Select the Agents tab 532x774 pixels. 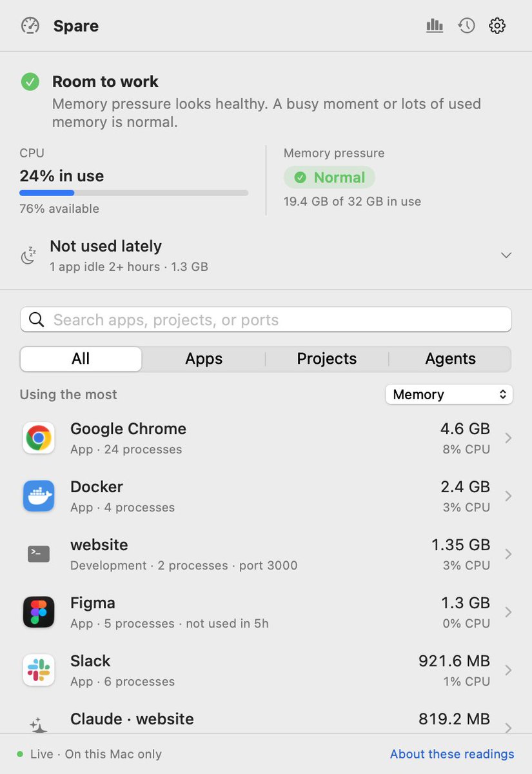(x=450, y=359)
